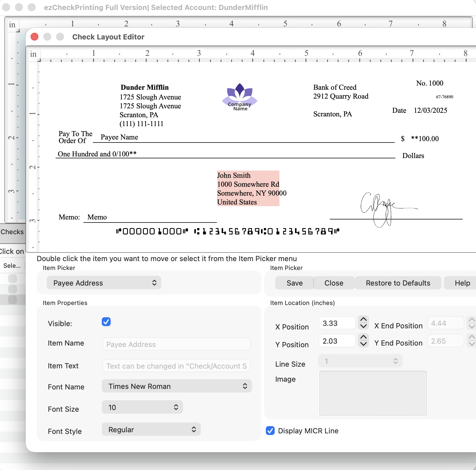Image resolution: width=476 pixels, height=470 pixels.
Task: Increase the X Position value
Action: [363, 319]
